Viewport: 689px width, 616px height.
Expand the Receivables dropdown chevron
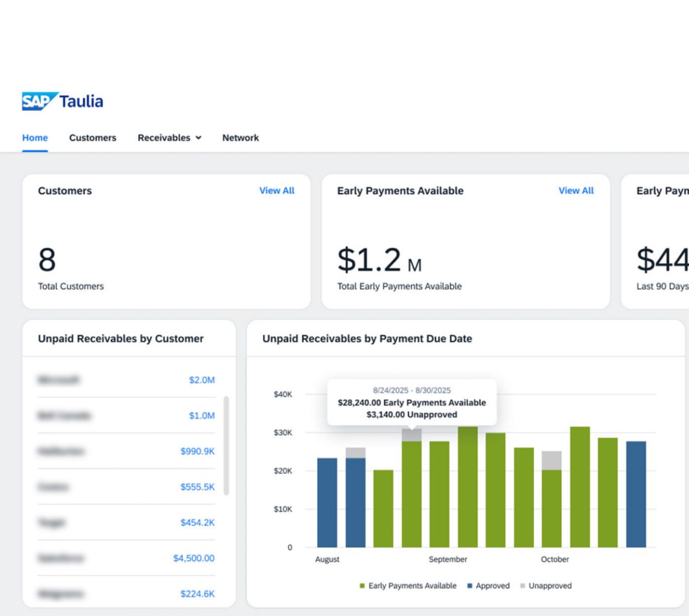click(198, 138)
